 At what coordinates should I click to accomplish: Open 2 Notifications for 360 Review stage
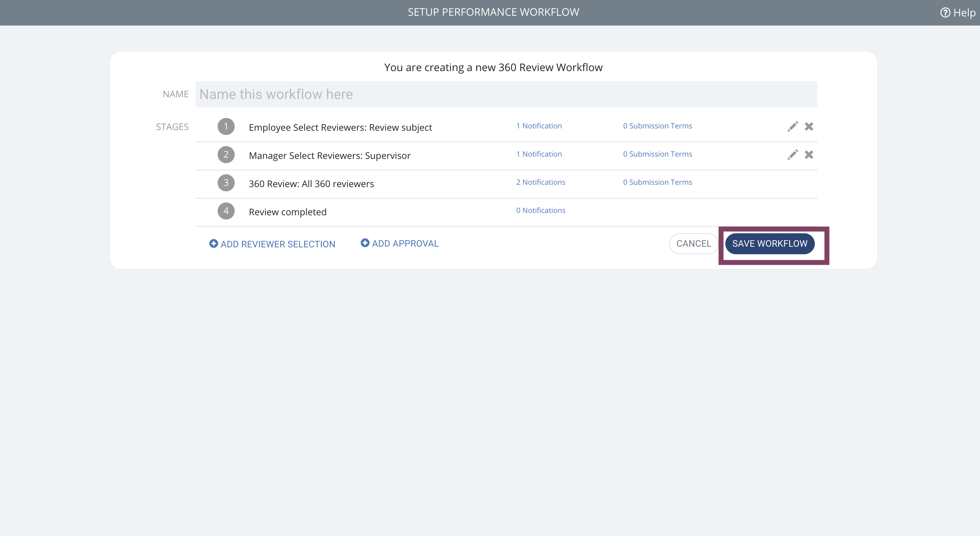tap(540, 182)
